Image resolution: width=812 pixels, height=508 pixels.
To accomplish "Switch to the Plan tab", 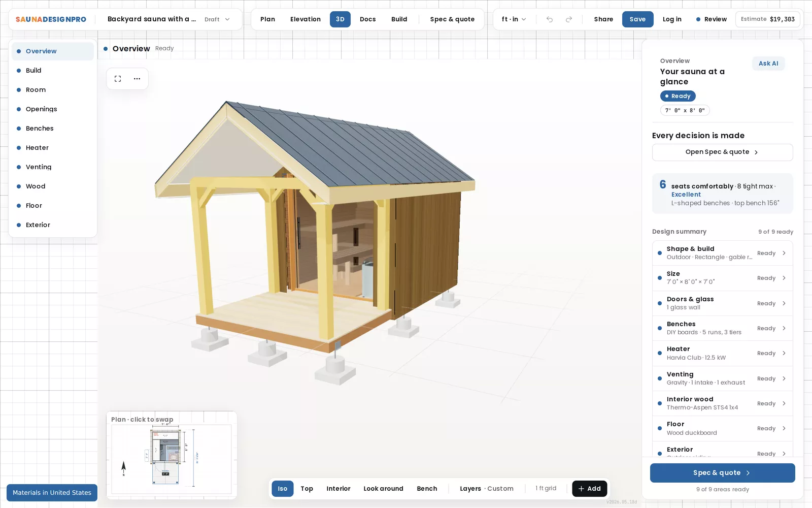I will pos(267,19).
